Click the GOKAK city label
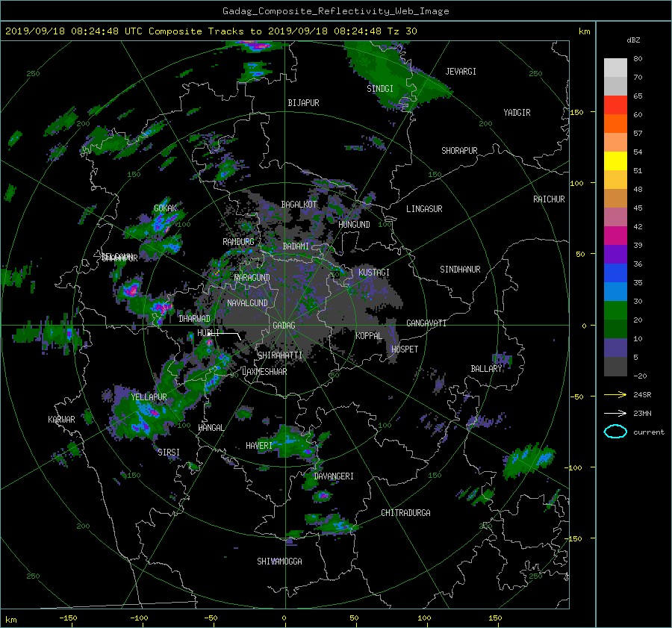The image size is (672, 628). 166,208
